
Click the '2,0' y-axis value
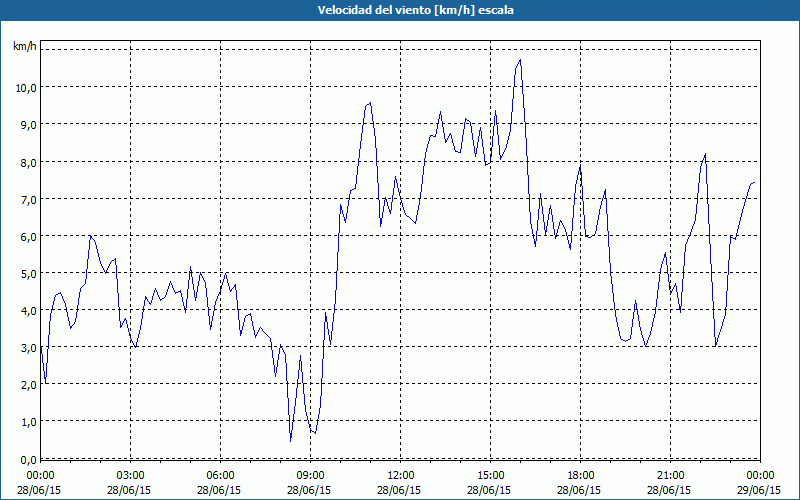(x=29, y=385)
